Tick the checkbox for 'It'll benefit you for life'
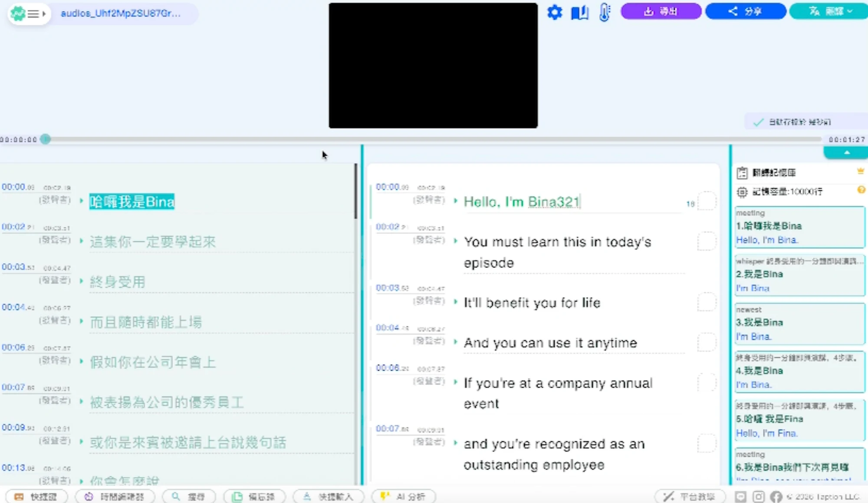 pyautogui.click(x=707, y=302)
